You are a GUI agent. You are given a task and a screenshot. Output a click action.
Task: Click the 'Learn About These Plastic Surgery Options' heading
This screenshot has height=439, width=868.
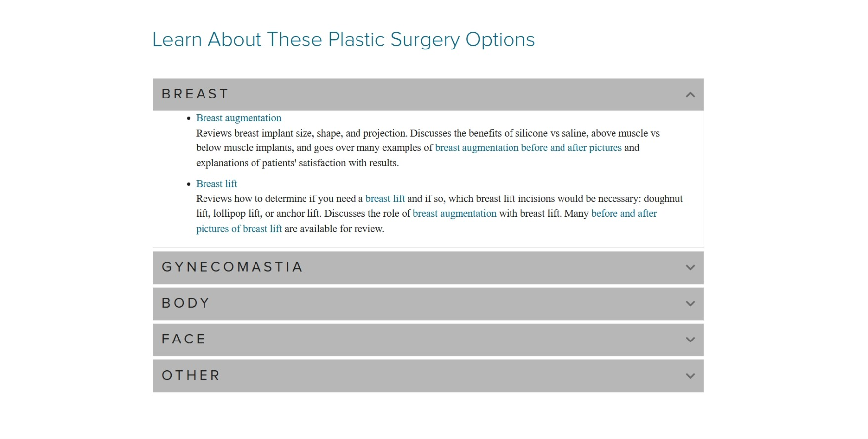(x=343, y=40)
